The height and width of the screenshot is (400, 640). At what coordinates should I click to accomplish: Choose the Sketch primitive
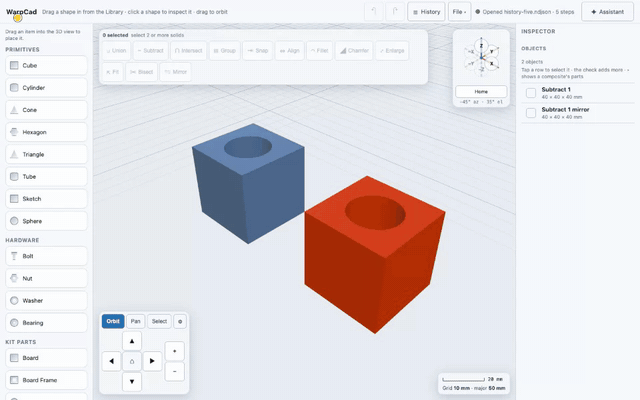pos(46,199)
